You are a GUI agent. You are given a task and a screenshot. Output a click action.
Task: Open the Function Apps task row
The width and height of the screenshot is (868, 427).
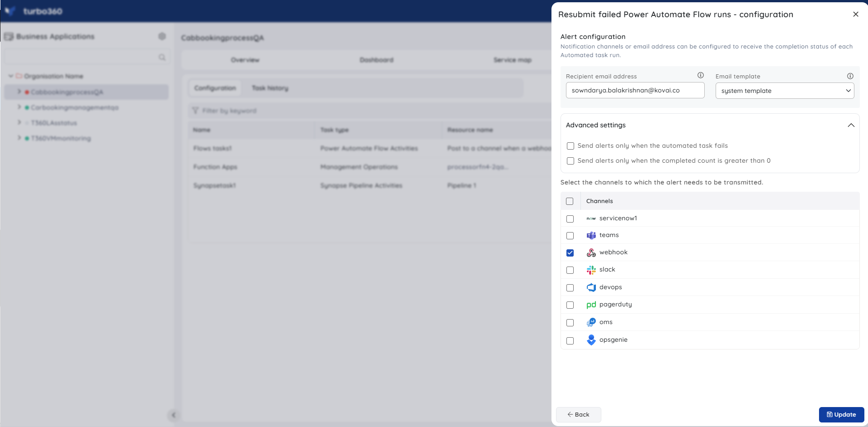(x=370, y=167)
